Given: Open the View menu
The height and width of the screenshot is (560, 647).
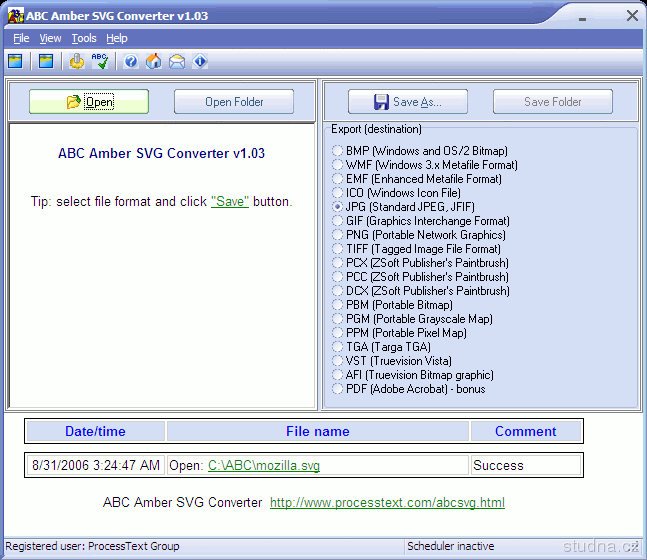Looking at the screenshot, I should 50,38.
